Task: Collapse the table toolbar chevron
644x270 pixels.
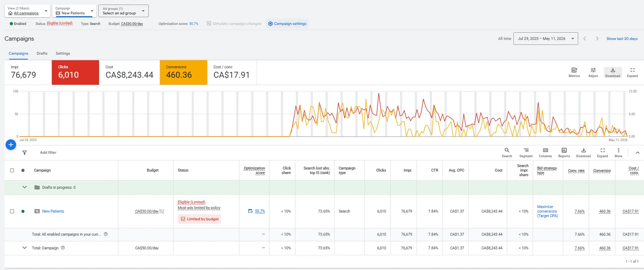Action: [638, 153]
